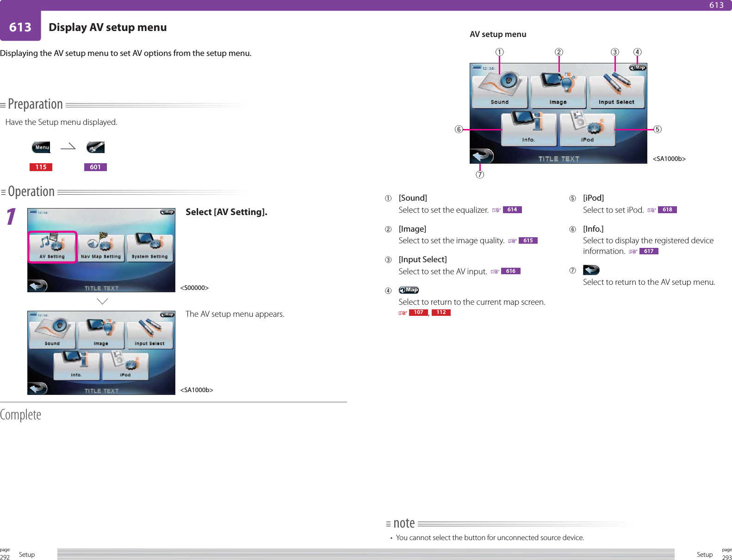732x560 pixels.
Task: Click Map button in Operation AV setup screenshot
Action: coord(167,314)
